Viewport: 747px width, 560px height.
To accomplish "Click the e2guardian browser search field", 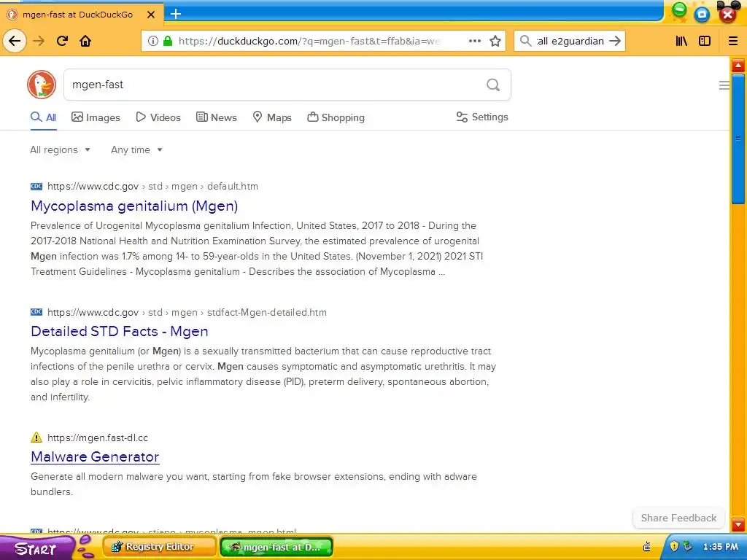I will (570, 41).
